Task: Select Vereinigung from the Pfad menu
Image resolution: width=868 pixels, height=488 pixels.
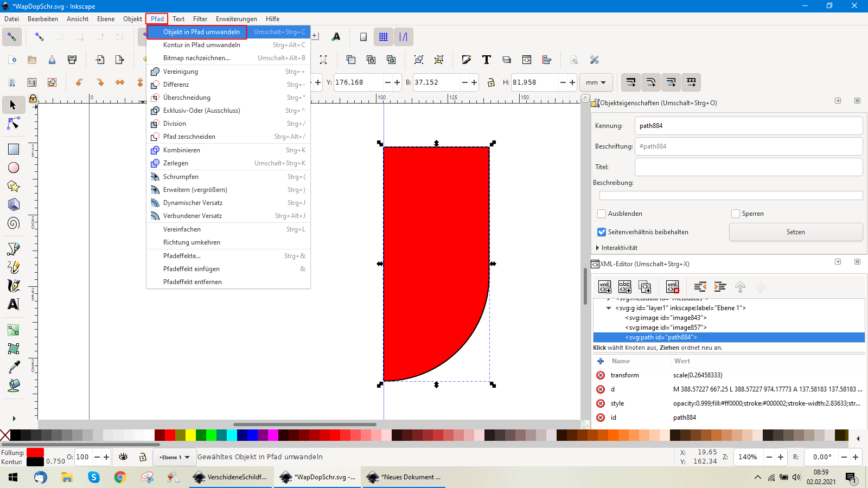Action: 181,72
